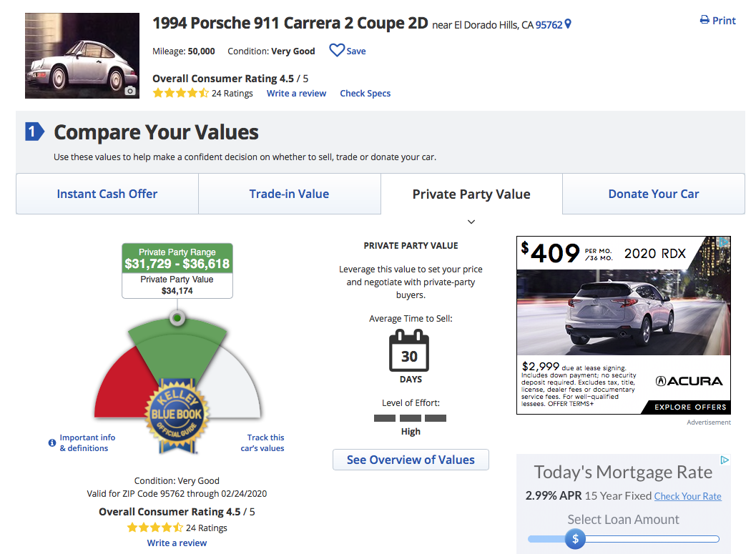756x554 pixels.
Task: Click the info icon beside Important info
Action: (x=52, y=442)
